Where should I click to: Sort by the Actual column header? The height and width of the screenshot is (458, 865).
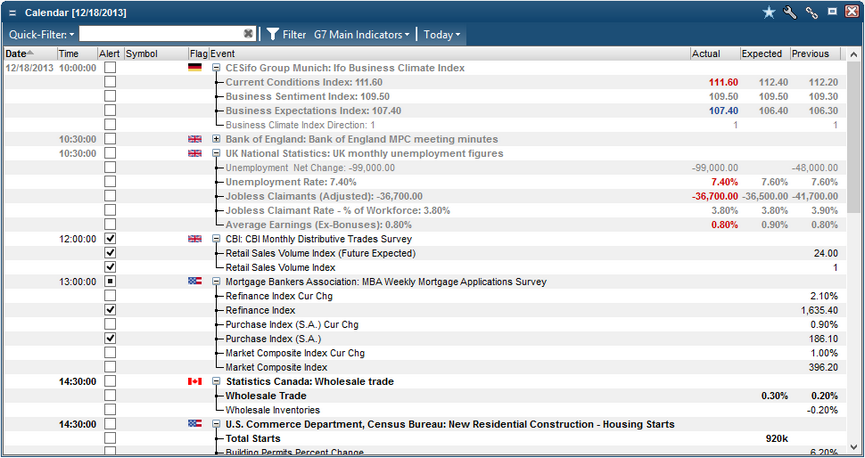click(715, 54)
